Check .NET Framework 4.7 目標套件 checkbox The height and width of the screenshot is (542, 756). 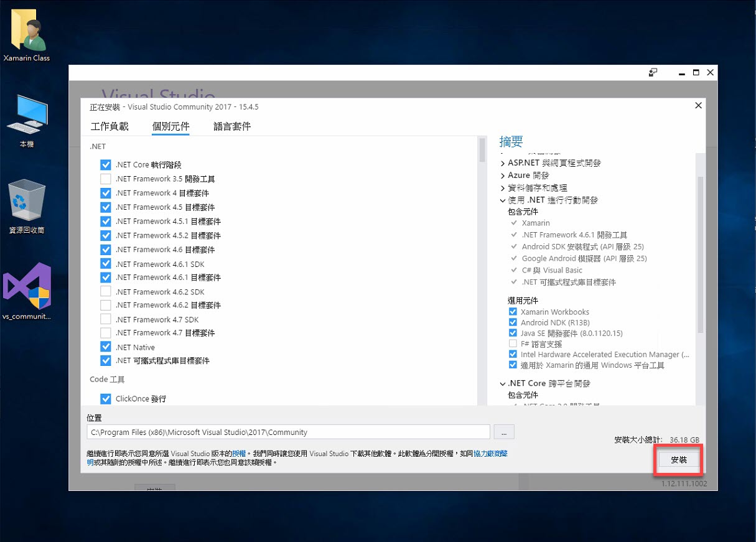point(105,333)
